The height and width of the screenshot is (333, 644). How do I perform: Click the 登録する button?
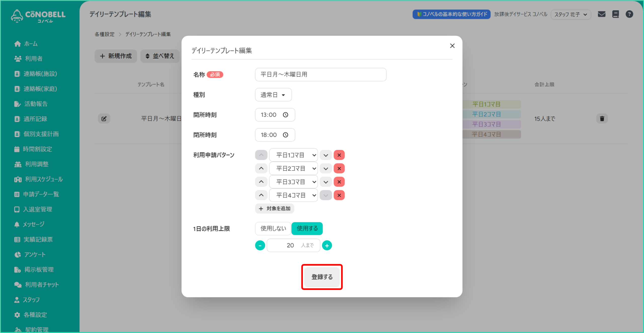(x=322, y=277)
